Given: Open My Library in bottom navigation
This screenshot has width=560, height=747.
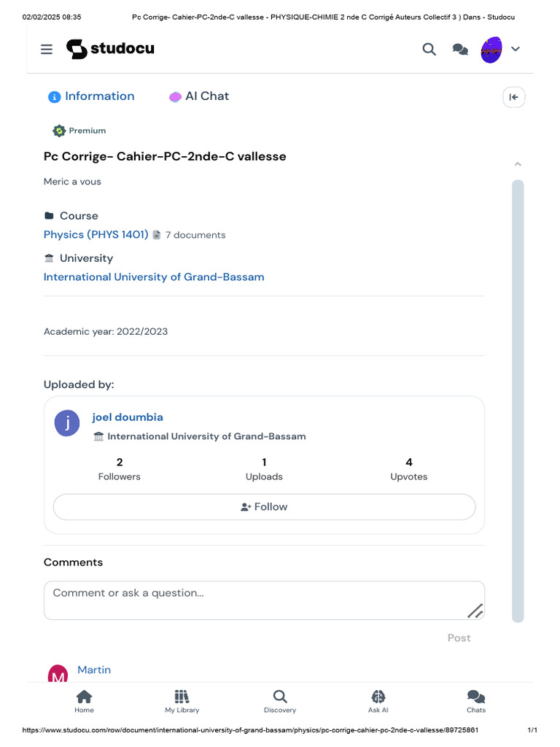Looking at the screenshot, I should point(182,701).
